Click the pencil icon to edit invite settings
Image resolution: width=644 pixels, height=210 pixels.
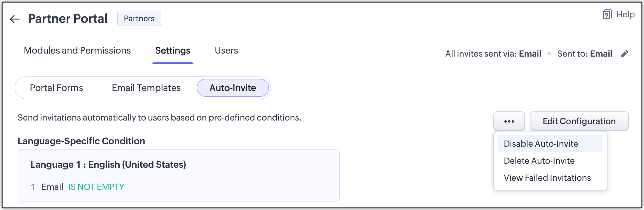pyautogui.click(x=625, y=54)
